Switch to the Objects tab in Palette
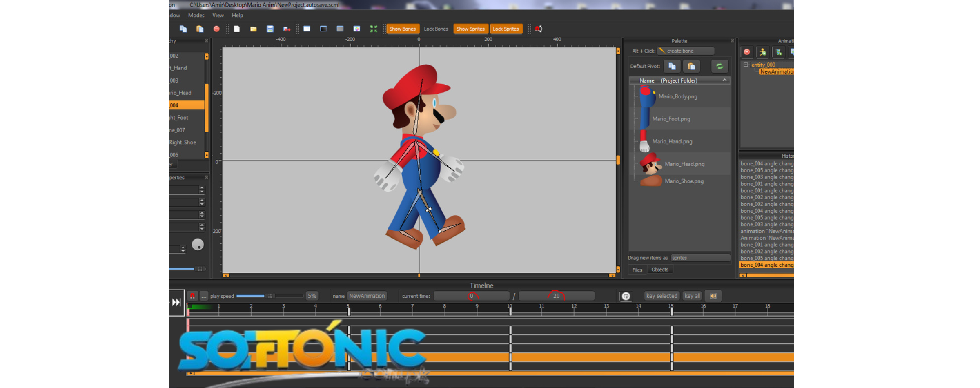This screenshot has height=388, width=980. pyautogui.click(x=659, y=270)
